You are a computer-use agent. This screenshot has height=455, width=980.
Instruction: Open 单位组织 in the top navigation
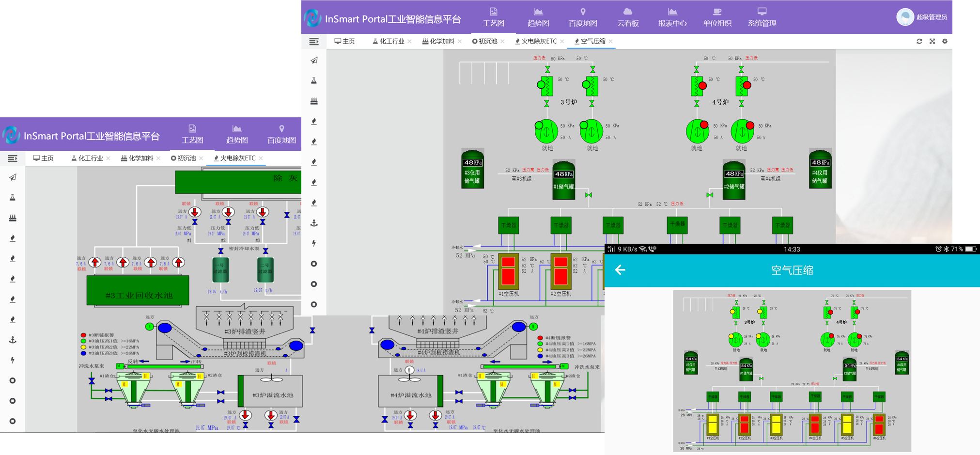[x=717, y=17]
